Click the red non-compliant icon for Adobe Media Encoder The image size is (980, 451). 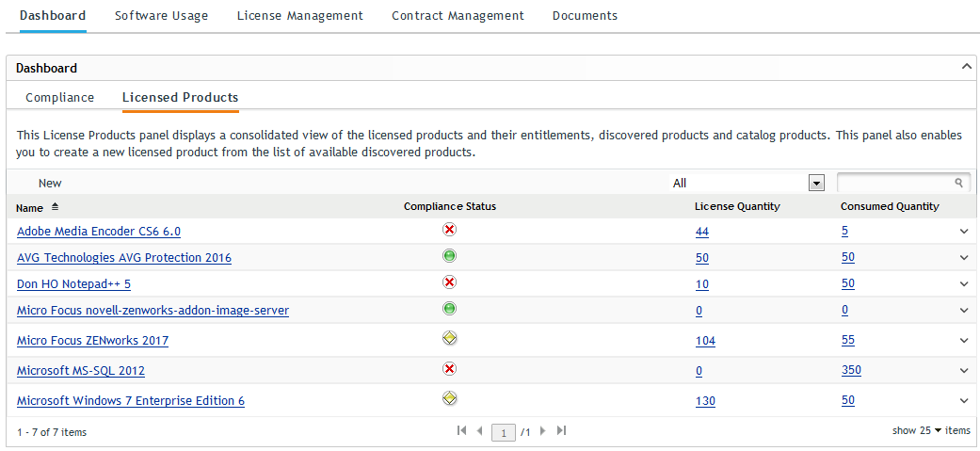[x=449, y=229]
